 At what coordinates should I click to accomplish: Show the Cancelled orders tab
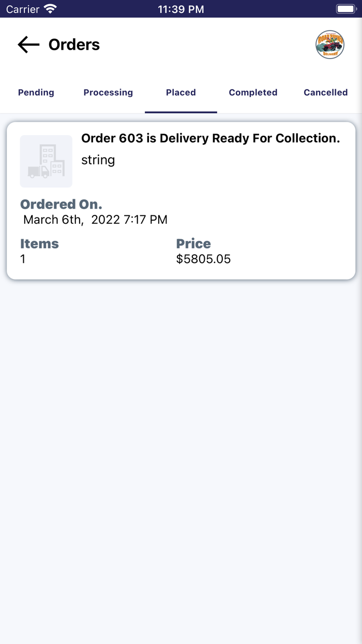tap(325, 93)
